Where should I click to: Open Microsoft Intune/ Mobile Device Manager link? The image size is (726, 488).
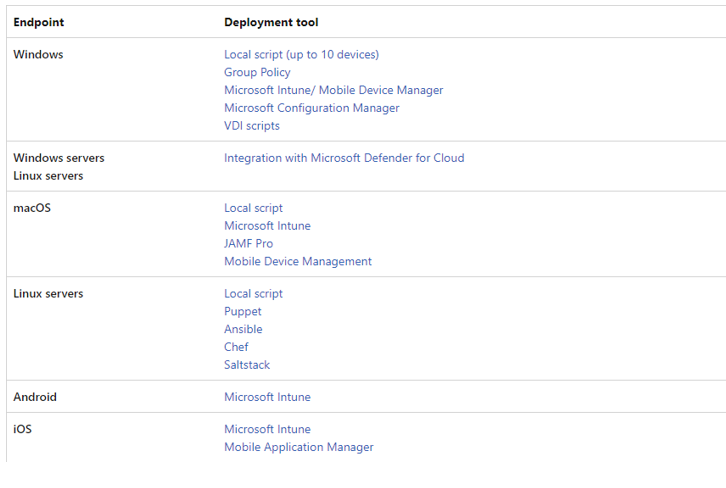click(x=333, y=90)
